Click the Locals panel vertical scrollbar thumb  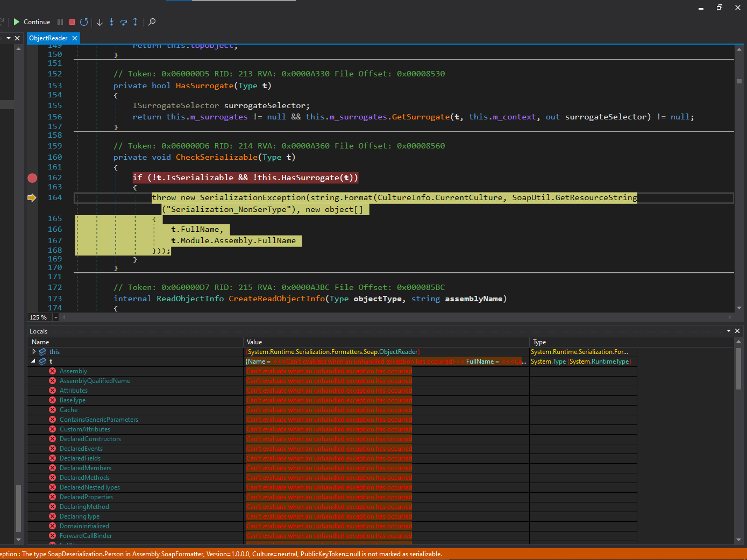(739, 368)
